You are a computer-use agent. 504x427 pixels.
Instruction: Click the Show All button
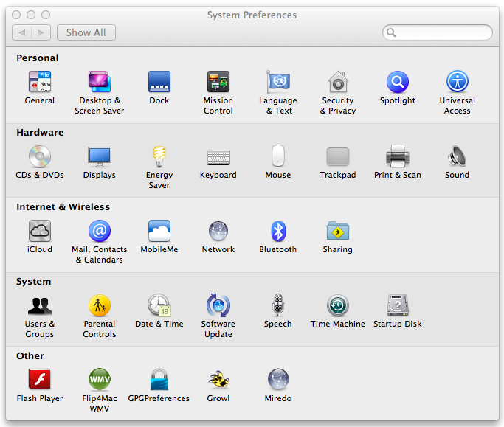point(86,32)
